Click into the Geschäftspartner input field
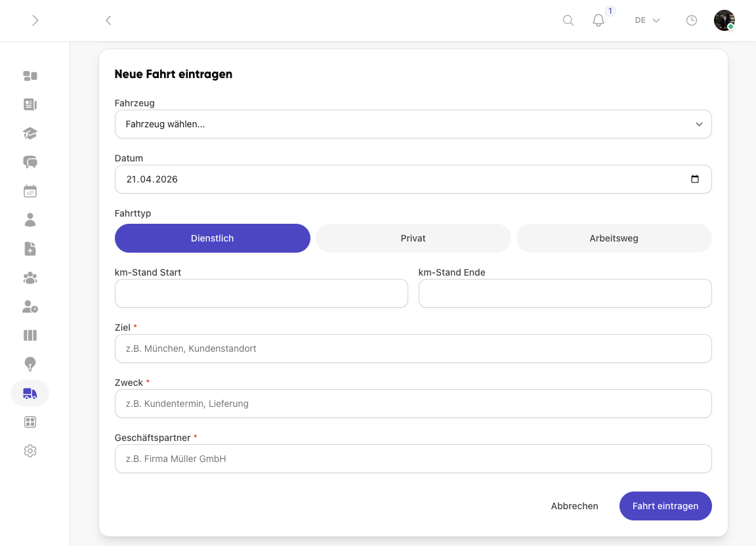This screenshot has width=756, height=546. click(413, 459)
